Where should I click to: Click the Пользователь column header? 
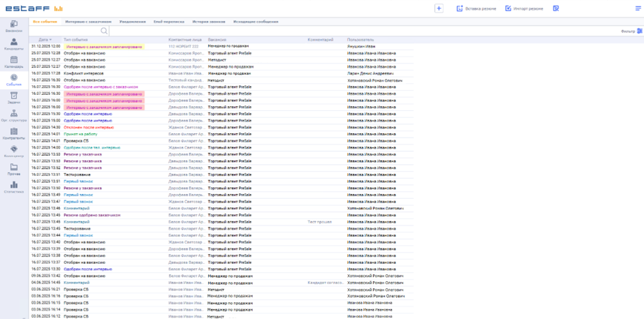360,40
